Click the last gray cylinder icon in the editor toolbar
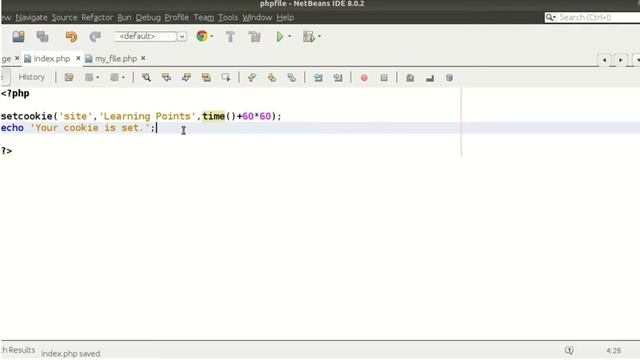This screenshot has width=640, height=360. click(x=449, y=78)
